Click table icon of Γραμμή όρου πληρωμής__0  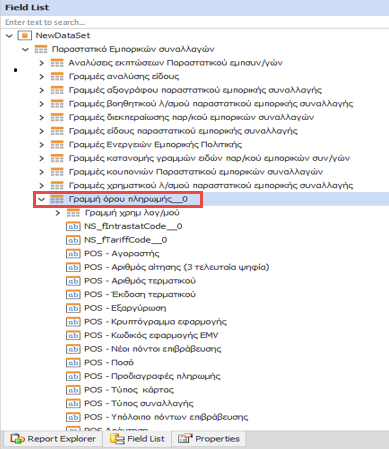point(57,199)
